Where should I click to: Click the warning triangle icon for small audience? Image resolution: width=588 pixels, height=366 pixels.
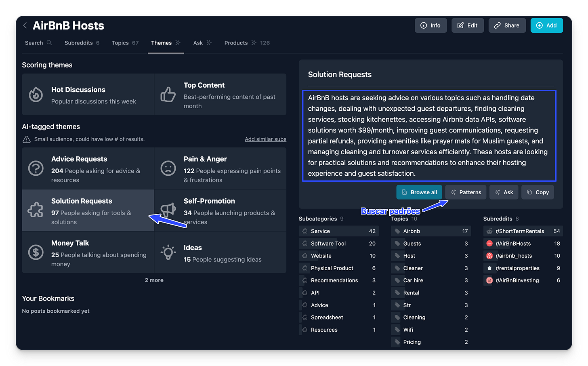click(x=27, y=139)
